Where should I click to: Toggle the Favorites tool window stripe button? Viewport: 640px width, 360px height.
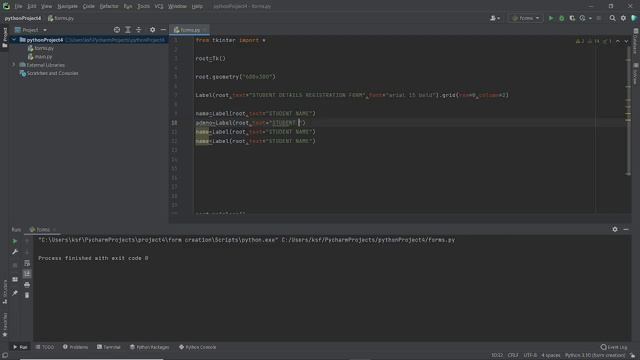(x=4, y=325)
